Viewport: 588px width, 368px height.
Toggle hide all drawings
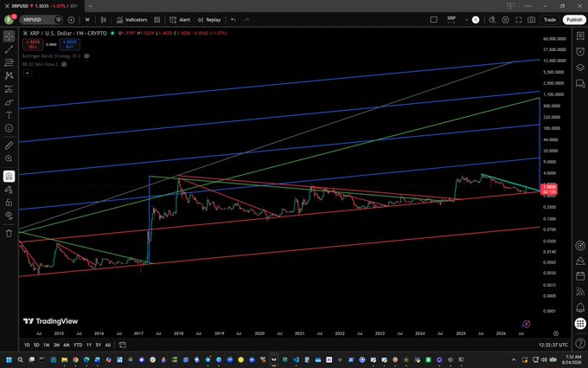tap(9, 216)
